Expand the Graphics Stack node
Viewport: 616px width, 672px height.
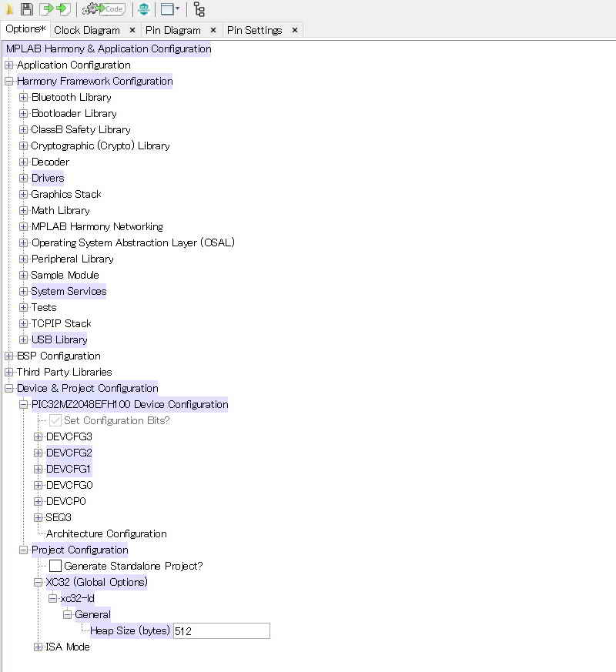coord(24,195)
